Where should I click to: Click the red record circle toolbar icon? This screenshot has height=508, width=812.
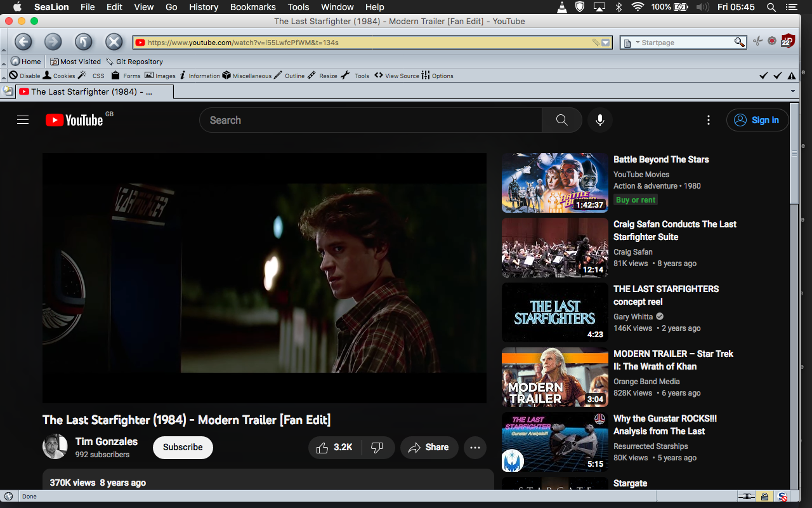[x=772, y=41]
